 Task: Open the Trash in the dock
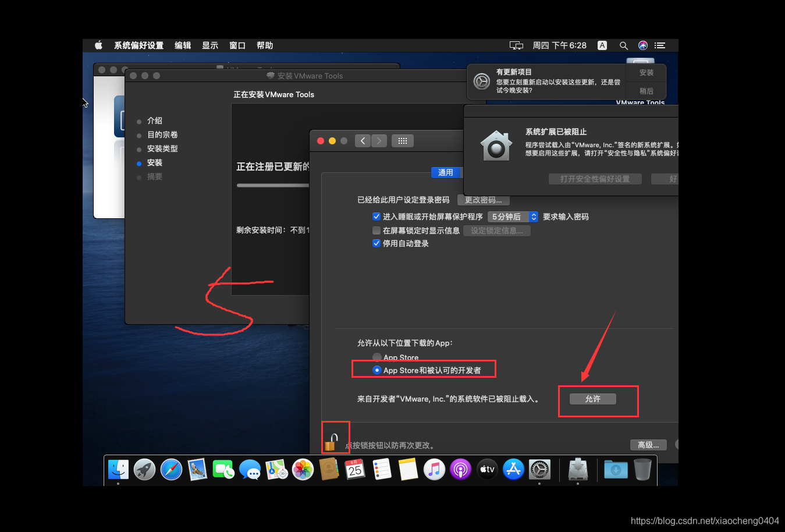coord(642,470)
